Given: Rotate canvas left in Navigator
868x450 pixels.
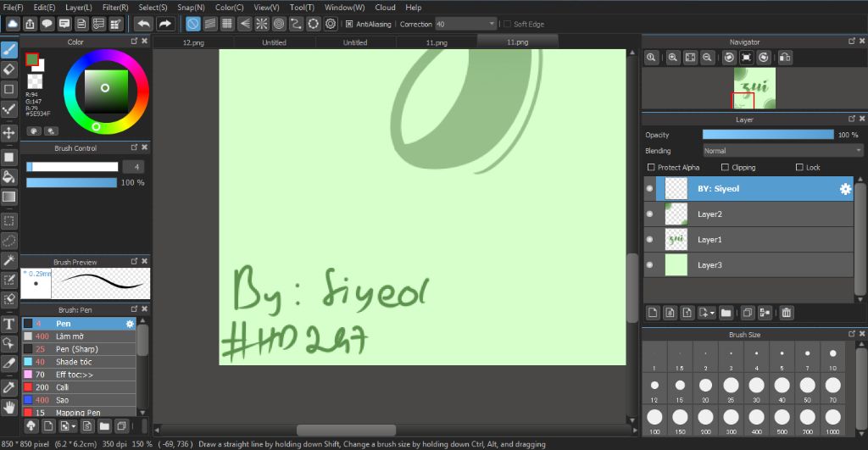Looking at the screenshot, I should pos(729,58).
